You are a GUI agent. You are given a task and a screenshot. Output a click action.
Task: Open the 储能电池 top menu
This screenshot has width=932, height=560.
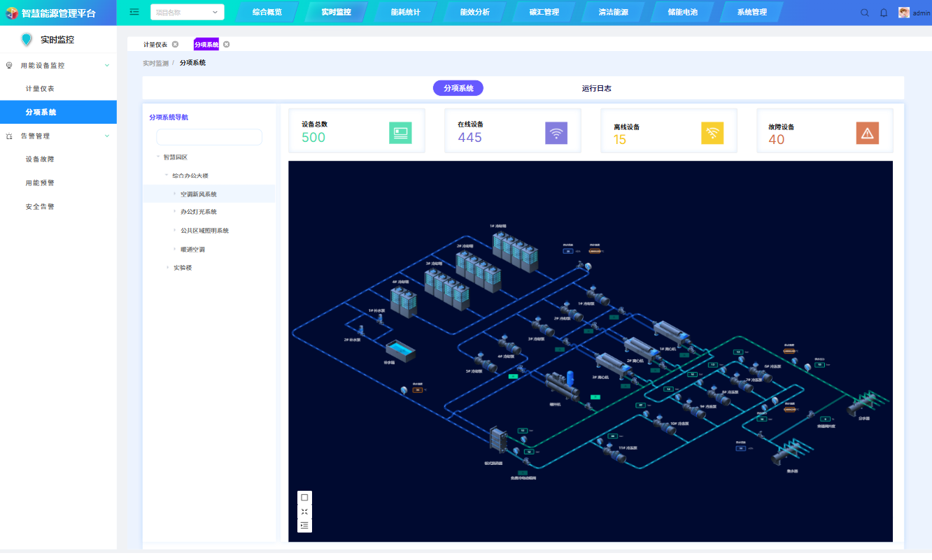[682, 12]
